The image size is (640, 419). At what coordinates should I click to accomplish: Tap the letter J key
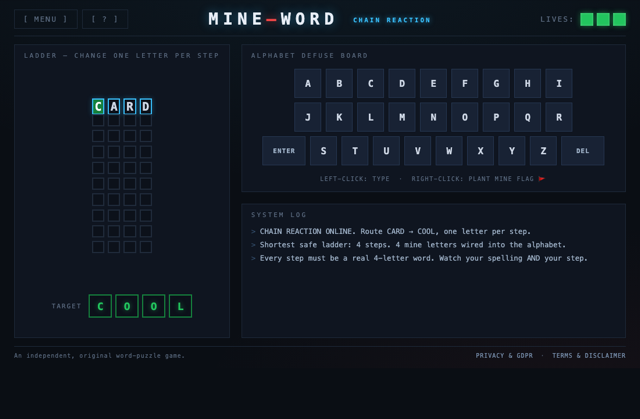(308, 117)
